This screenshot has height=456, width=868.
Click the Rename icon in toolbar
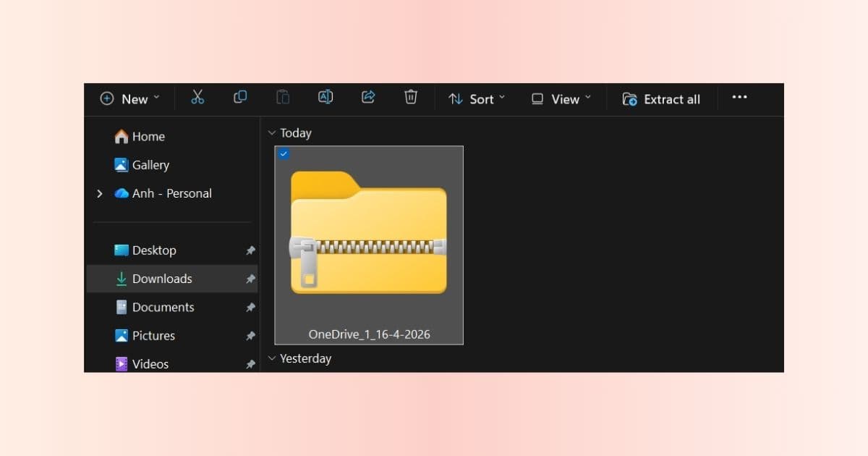pos(325,98)
